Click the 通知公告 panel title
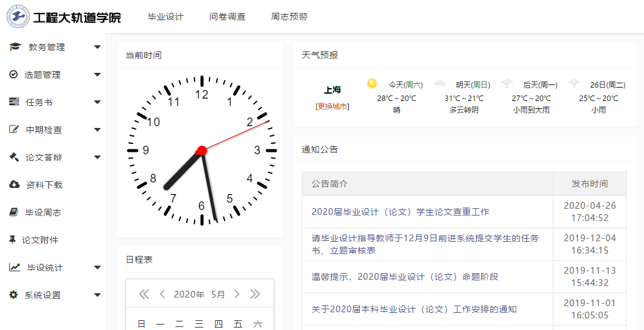 click(x=320, y=149)
